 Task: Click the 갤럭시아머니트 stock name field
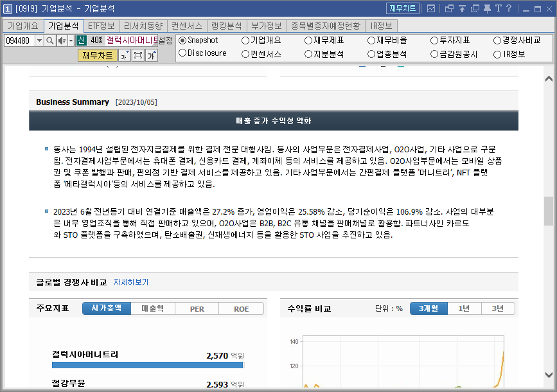point(132,40)
